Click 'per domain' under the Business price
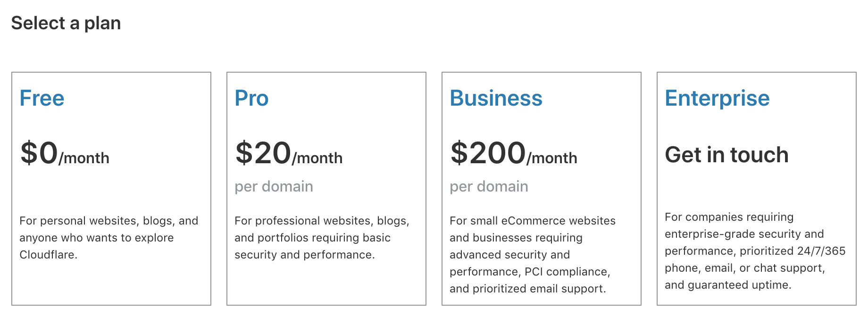Image resolution: width=868 pixels, height=317 pixels. click(489, 186)
